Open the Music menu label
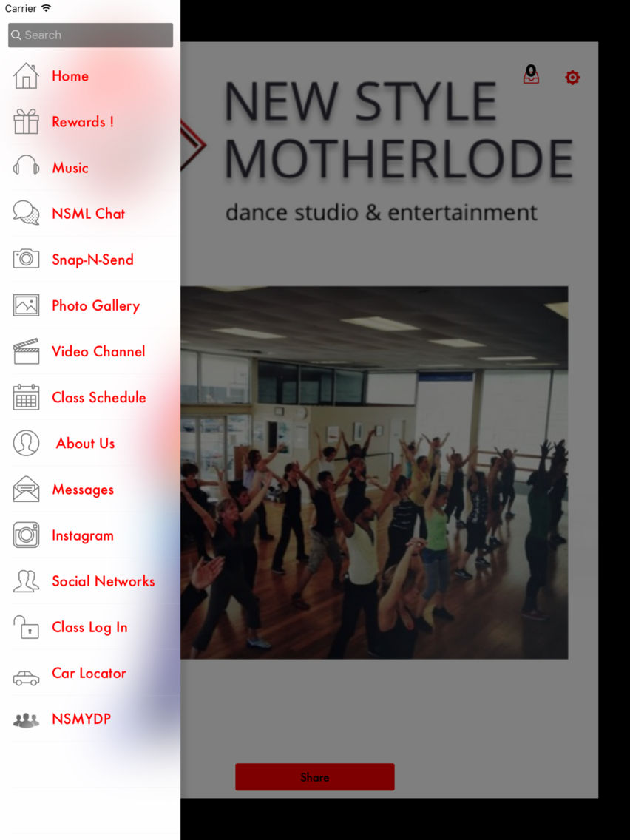630x840 pixels. click(70, 168)
